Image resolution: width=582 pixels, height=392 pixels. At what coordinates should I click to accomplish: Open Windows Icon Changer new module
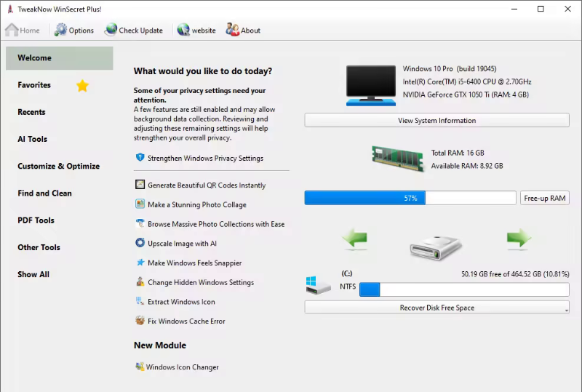point(182,367)
